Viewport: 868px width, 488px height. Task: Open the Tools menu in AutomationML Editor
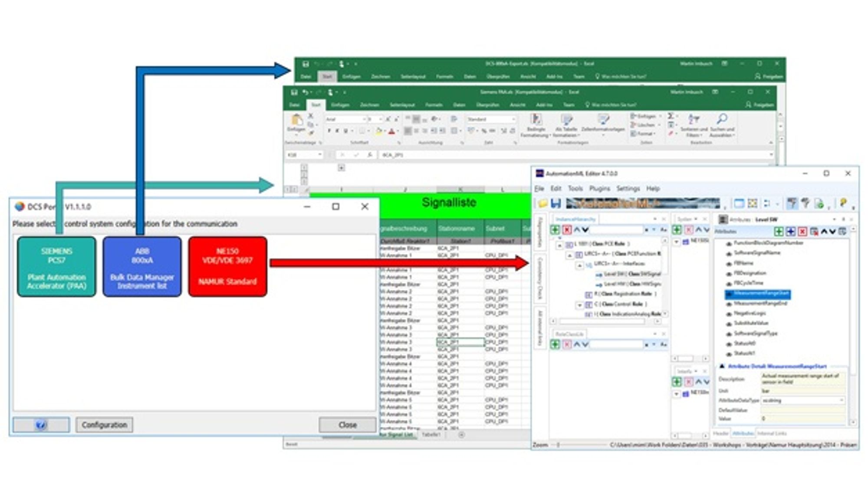(575, 189)
